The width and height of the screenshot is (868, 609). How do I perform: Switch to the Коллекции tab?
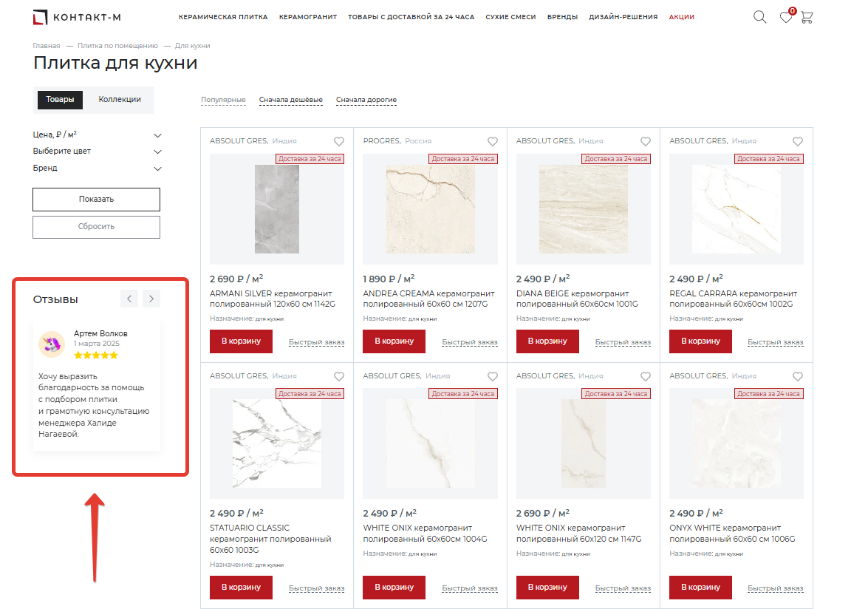[x=120, y=100]
